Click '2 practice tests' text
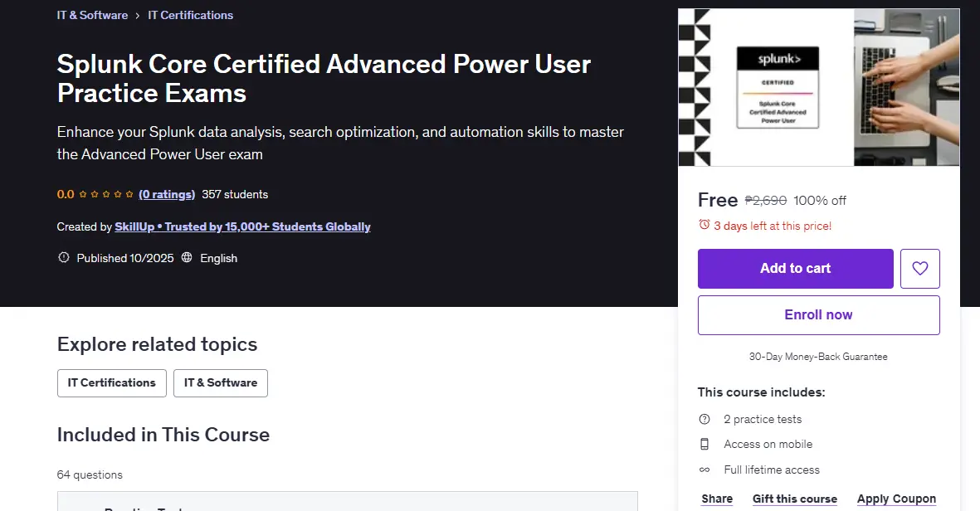 [763, 419]
